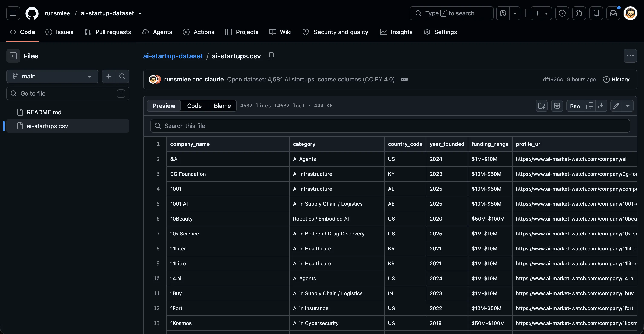Open more edit options dropdown
Image resolution: width=644 pixels, height=334 pixels.
[628, 106]
